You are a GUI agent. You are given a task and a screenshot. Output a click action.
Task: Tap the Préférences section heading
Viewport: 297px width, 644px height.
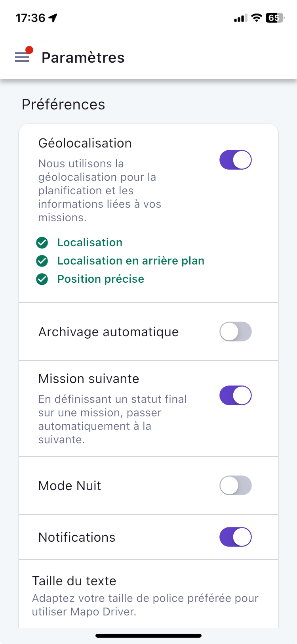coord(63,105)
